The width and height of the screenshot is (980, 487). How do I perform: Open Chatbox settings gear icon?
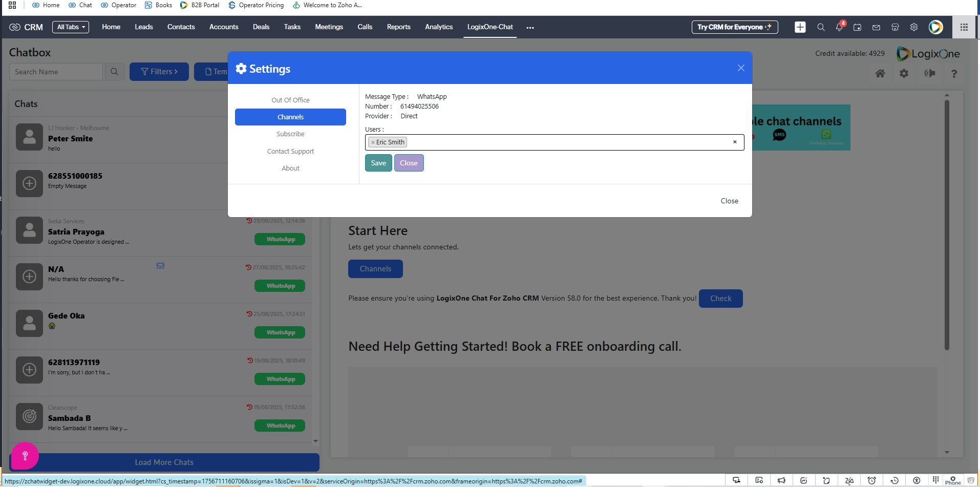(x=904, y=74)
